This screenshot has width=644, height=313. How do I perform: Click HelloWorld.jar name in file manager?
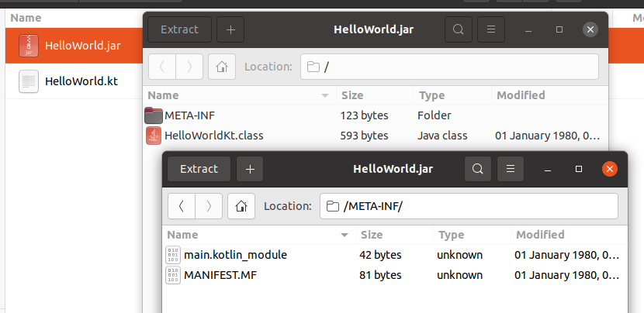tap(82, 46)
